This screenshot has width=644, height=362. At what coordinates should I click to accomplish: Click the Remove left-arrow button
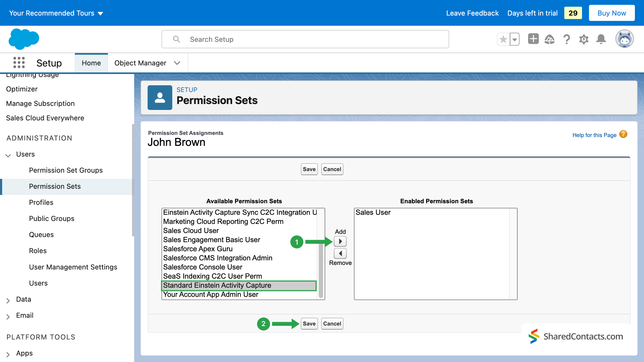pos(340,253)
